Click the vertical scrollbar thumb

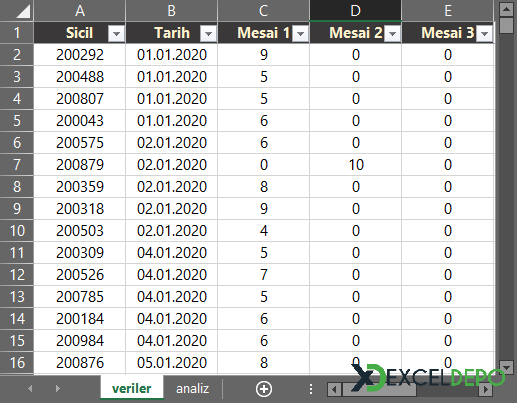(506, 26)
